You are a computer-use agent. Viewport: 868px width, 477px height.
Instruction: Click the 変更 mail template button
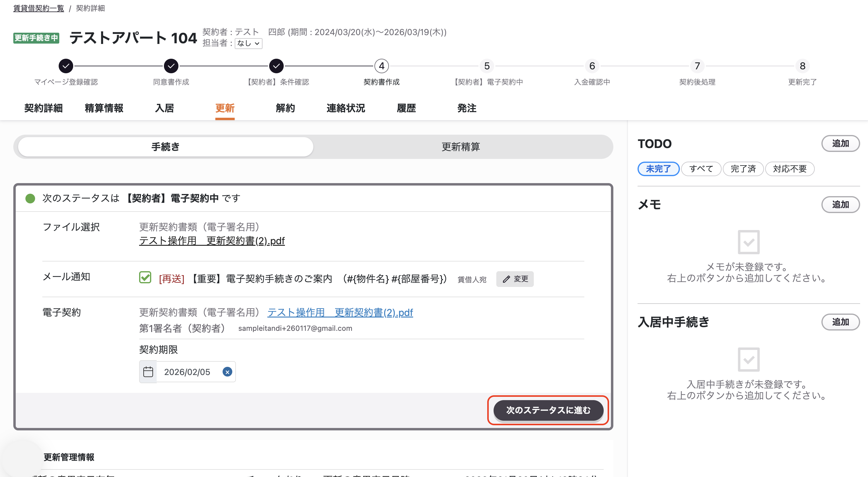(x=515, y=279)
